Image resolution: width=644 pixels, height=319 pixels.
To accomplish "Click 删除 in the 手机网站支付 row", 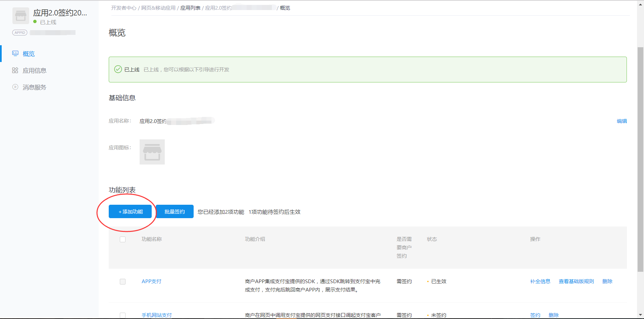I will click(x=554, y=315).
